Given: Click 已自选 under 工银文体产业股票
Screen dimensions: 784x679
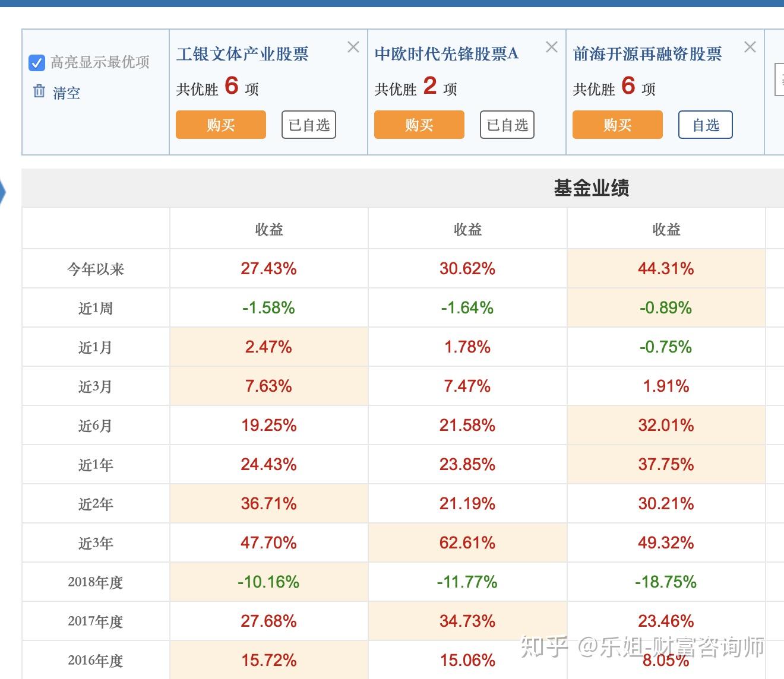Looking at the screenshot, I should [x=309, y=125].
